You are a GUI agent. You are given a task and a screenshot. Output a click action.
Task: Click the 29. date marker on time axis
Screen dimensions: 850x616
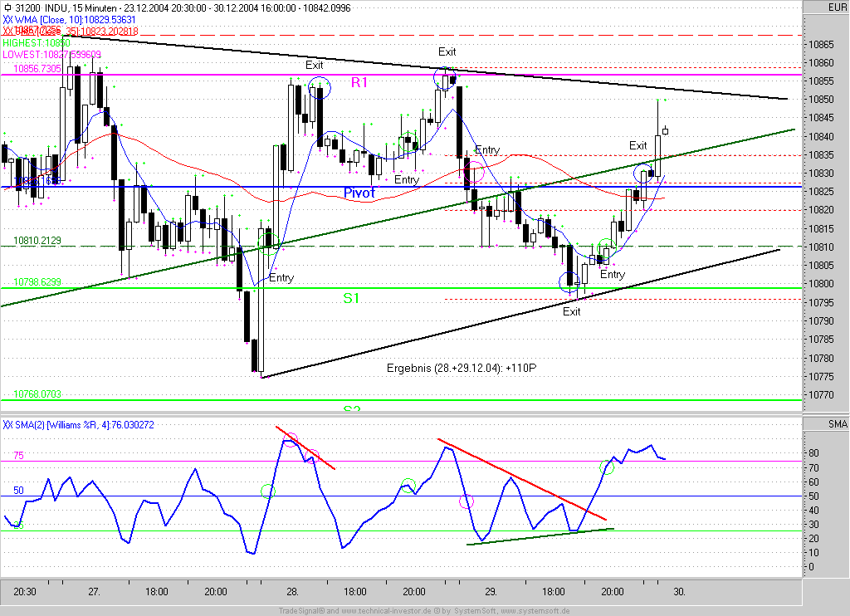[x=491, y=592]
